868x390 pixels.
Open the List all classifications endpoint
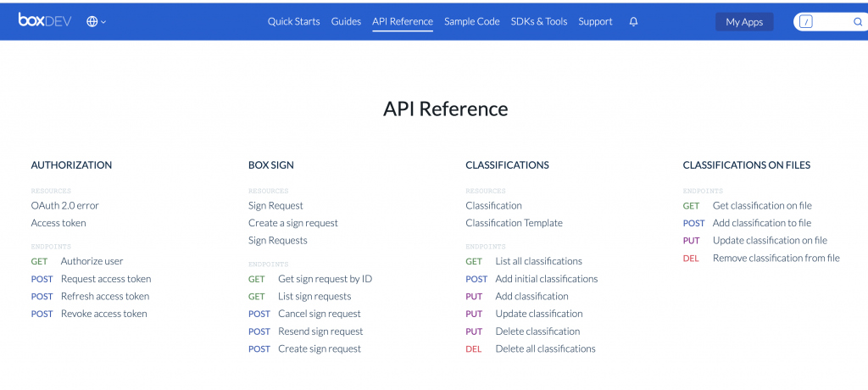(x=538, y=261)
